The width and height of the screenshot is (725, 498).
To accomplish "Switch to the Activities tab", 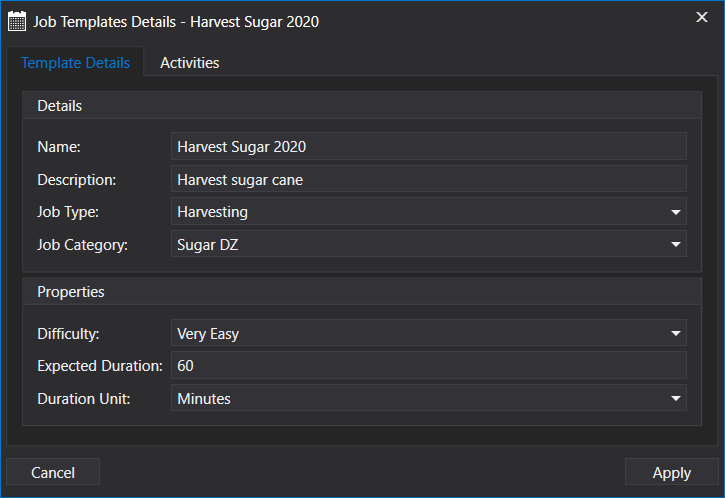I will 189,63.
